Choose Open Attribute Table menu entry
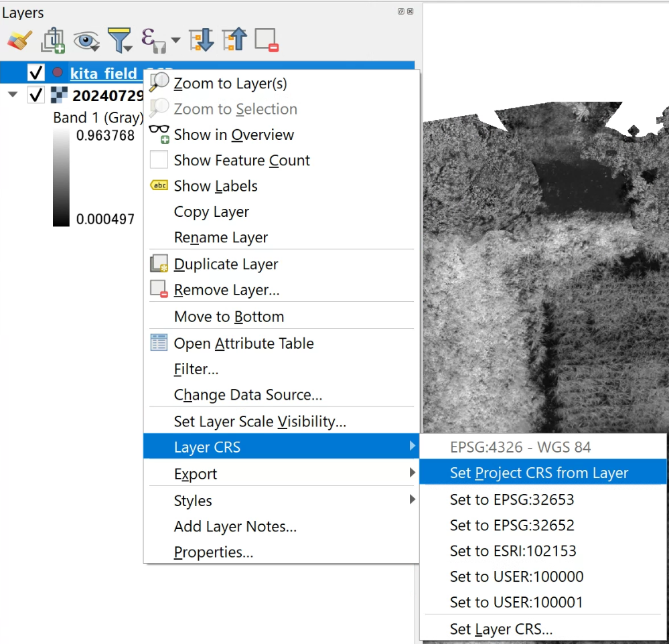This screenshot has height=644, width=669. 281,343
